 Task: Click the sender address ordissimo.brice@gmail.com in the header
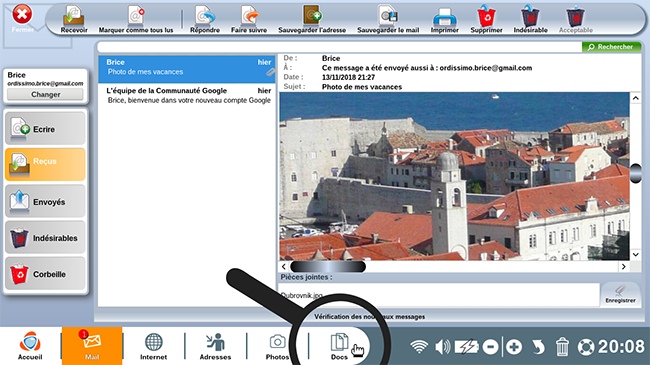coord(486,68)
